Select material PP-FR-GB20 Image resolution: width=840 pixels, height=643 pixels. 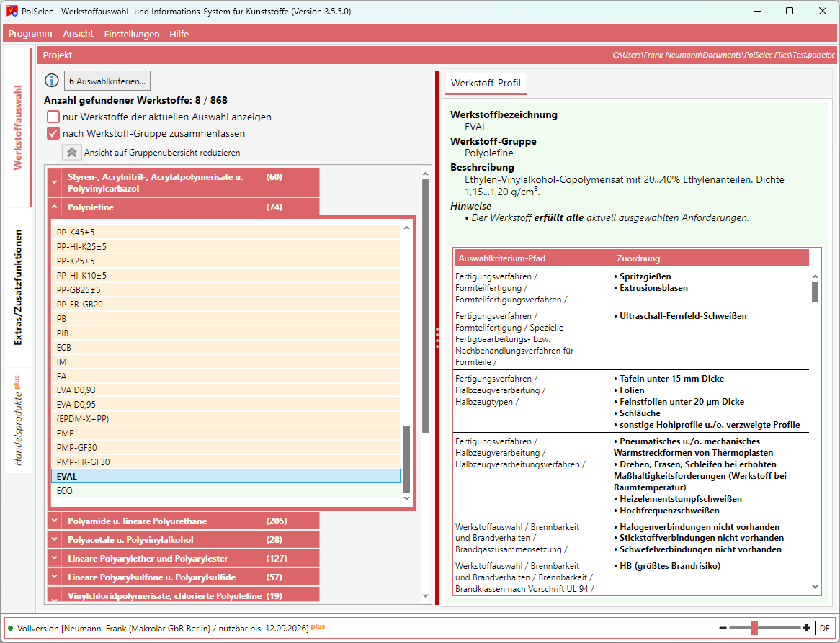226,304
